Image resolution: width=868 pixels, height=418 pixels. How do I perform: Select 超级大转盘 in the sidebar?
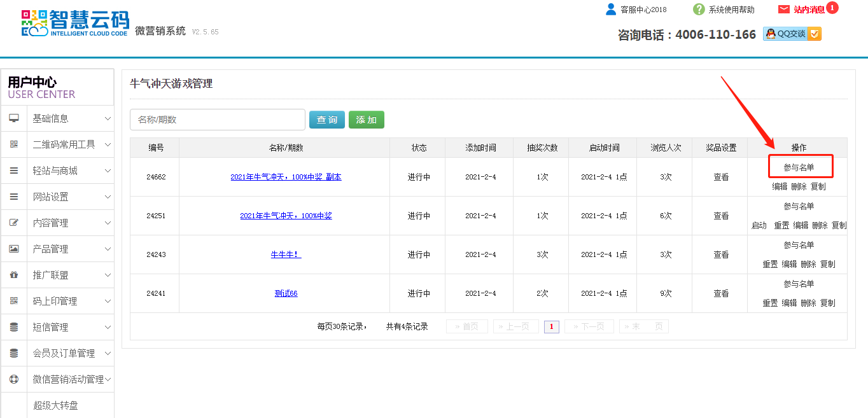coord(55,405)
